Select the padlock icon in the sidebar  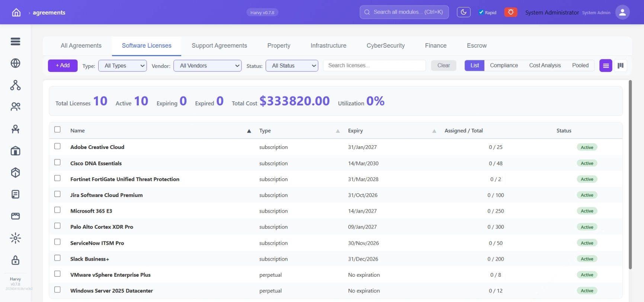click(x=15, y=260)
